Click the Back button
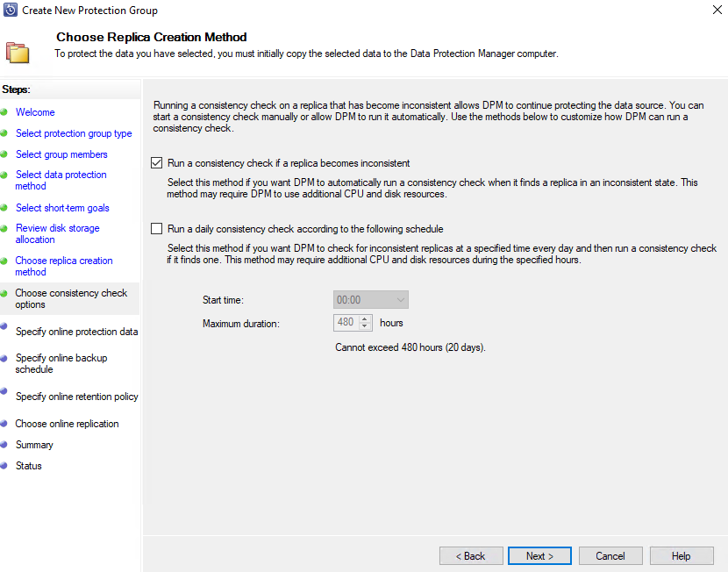 tap(471, 555)
